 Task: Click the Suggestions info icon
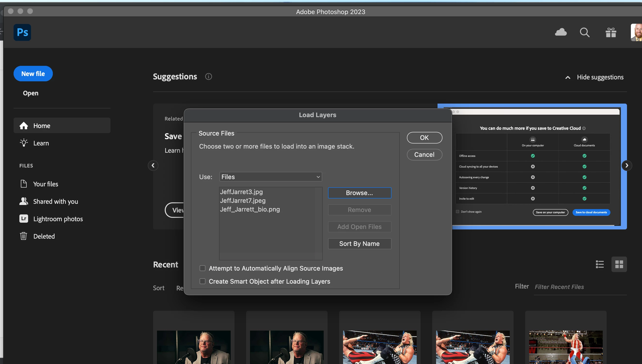(x=208, y=76)
